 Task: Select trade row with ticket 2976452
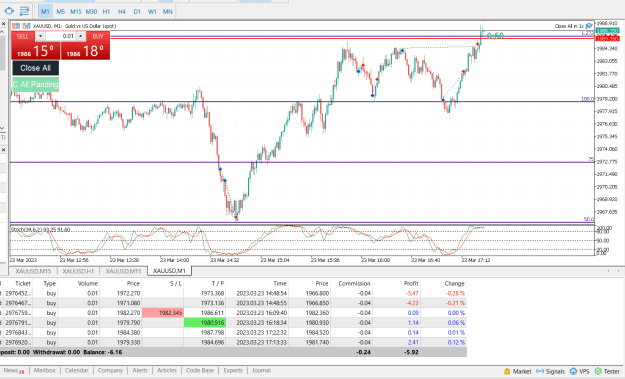click(x=233, y=293)
